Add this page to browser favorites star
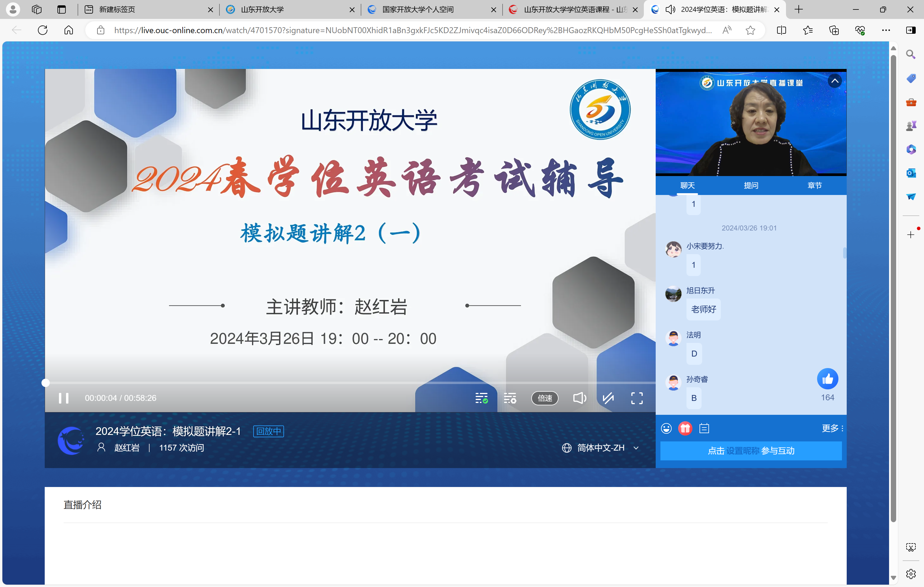The height and width of the screenshot is (587, 924). point(750,30)
